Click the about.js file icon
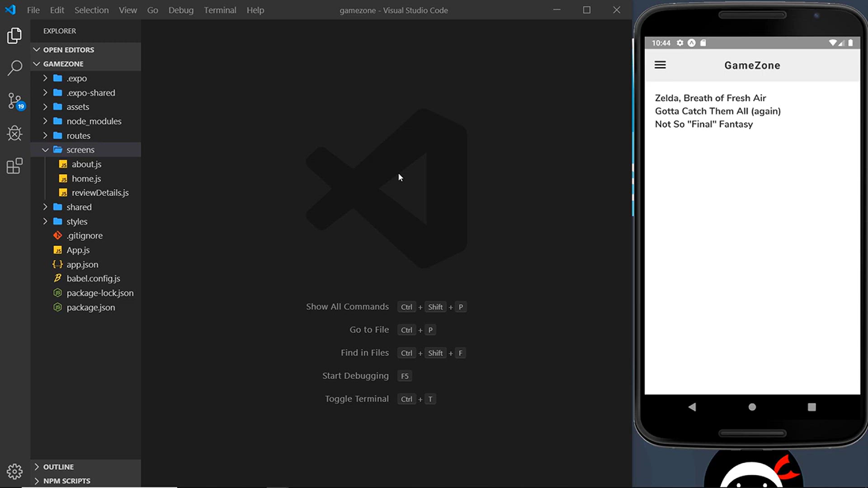The width and height of the screenshot is (868, 488). click(x=63, y=164)
